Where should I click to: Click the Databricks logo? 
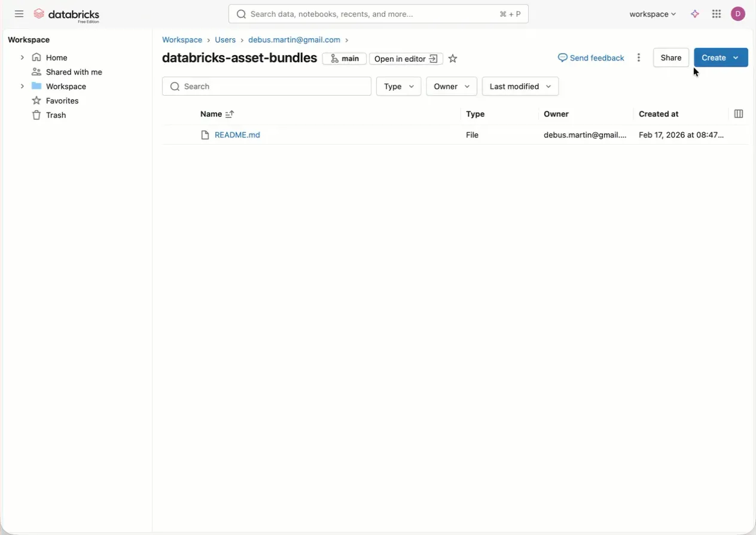pyautogui.click(x=66, y=15)
